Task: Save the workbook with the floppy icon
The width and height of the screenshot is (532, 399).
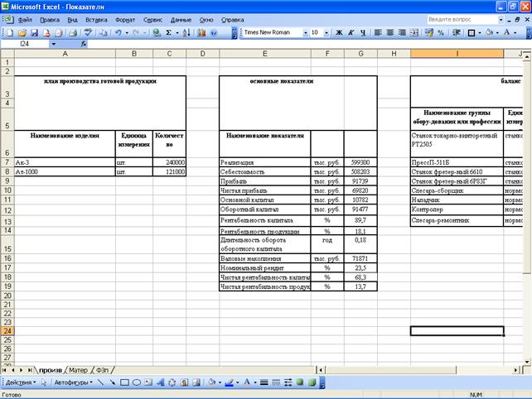Action: [35, 32]
